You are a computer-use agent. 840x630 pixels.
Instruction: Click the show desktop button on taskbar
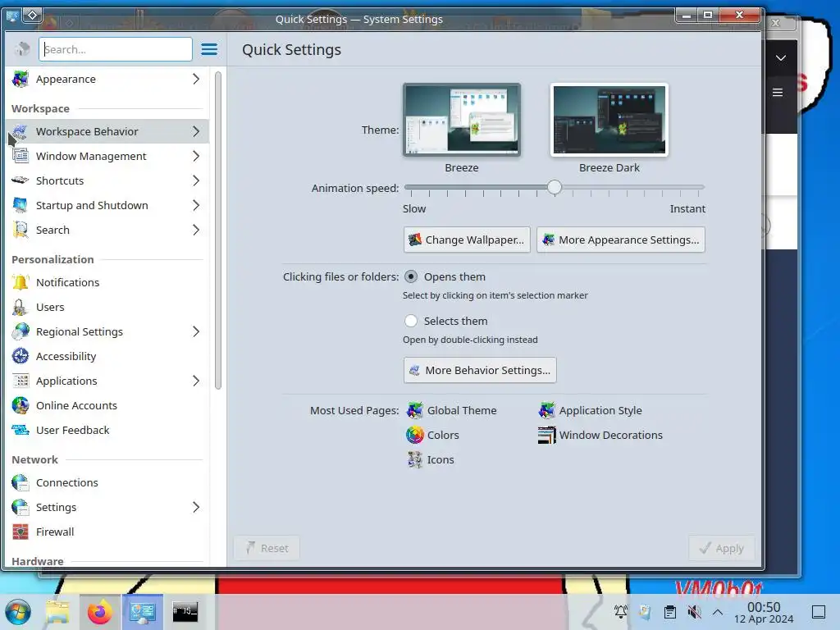[819, 612]
